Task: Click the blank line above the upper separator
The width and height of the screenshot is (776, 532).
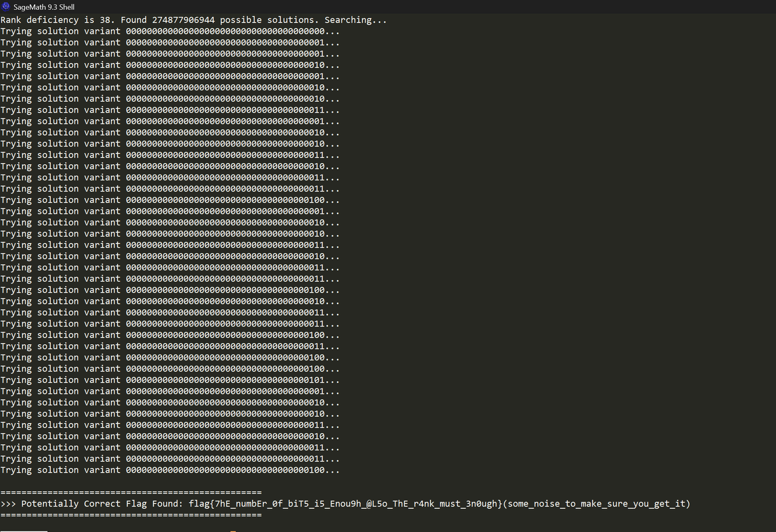Action: [x=182, y=481]
